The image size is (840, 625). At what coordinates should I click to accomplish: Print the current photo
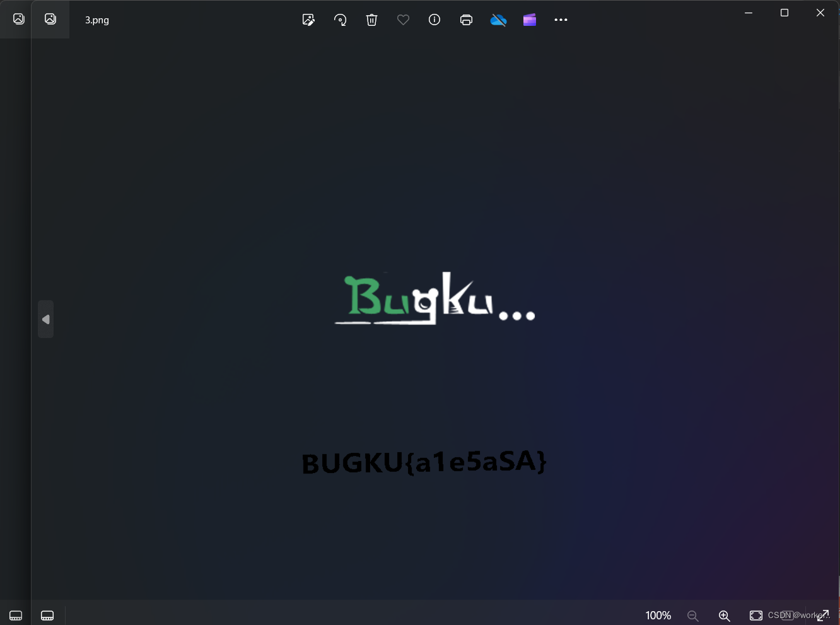(466, 20)
